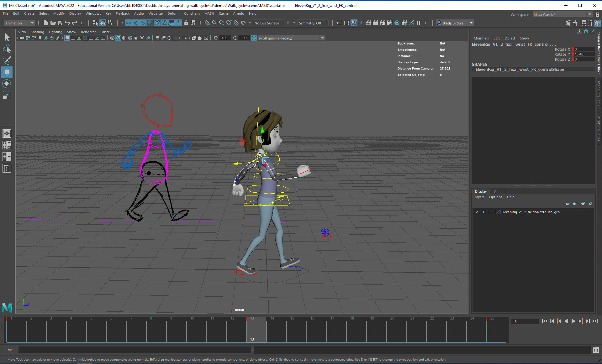Click the red Rotate Y channel swatch
The image size is (602, 364).
(x=573, y=54)
